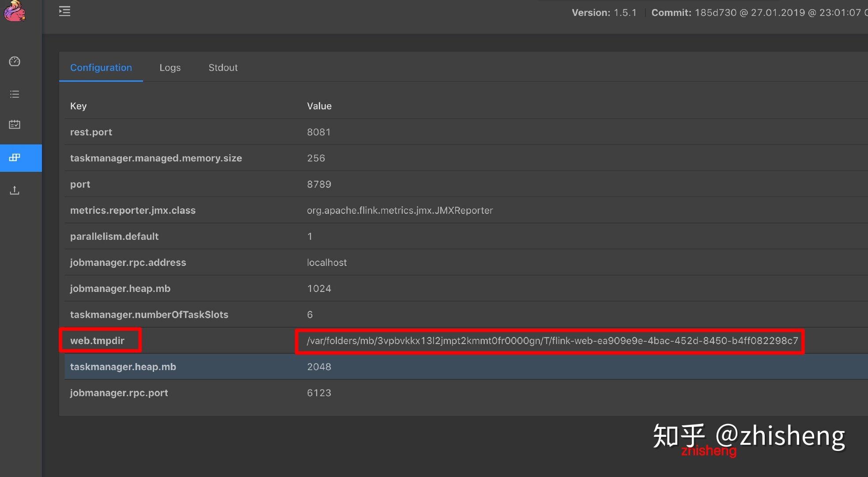
Task: Open Submit New Job via upload icon
Action: pos(15,190)
